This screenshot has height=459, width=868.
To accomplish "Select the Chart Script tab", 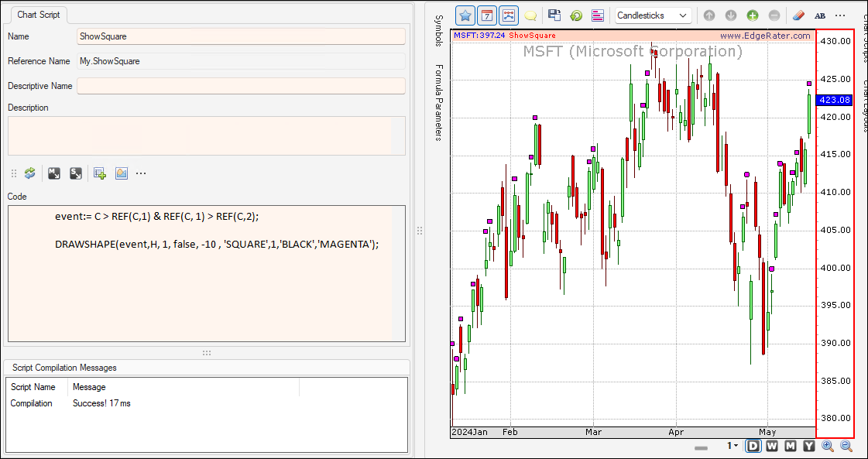I will pos(38,15).
